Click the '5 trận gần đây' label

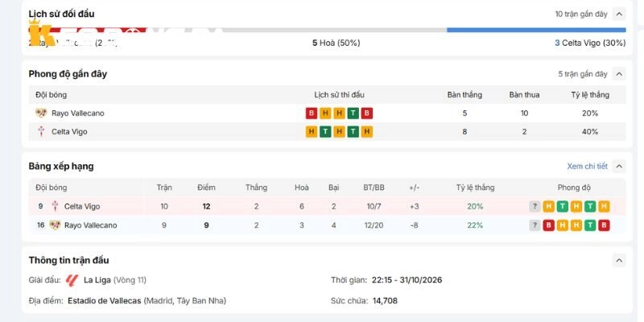pos(583,74)
